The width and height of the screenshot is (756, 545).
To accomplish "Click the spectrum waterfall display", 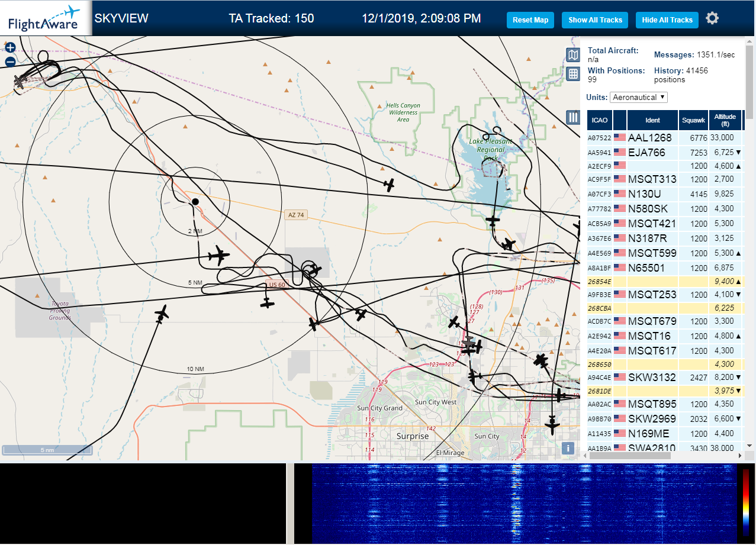I will point(525,504).
